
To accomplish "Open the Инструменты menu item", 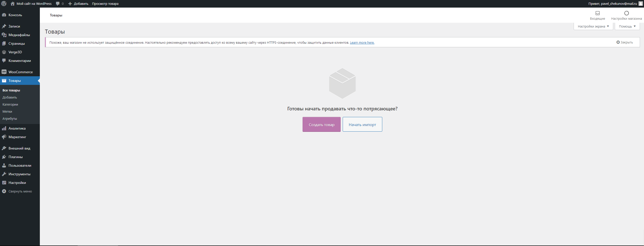I will pyautogui.click(x=20, y=174).
